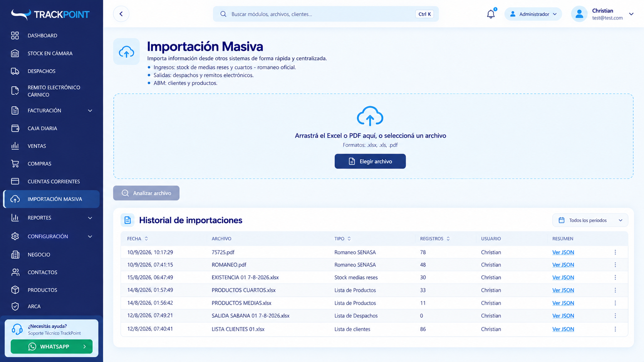Open Ver JSON for ROMANEO.pdf

563,265
